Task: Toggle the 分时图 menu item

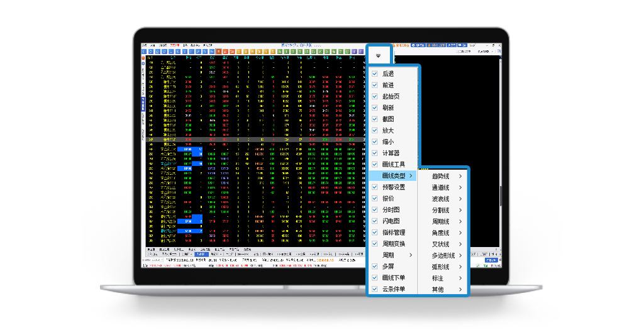Action: (392, 210)
